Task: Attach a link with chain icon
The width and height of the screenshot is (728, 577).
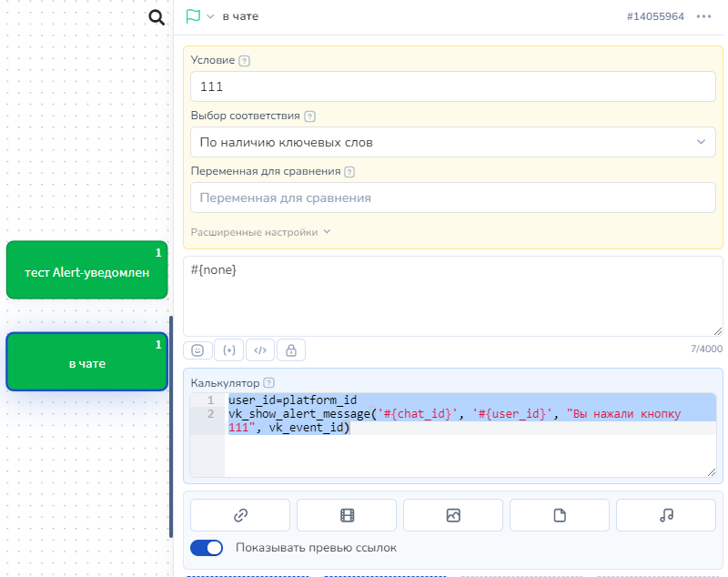Action: click(240, 515)
